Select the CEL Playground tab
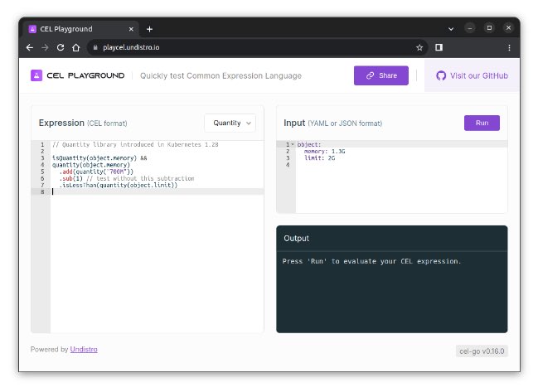 coord(81,29)
